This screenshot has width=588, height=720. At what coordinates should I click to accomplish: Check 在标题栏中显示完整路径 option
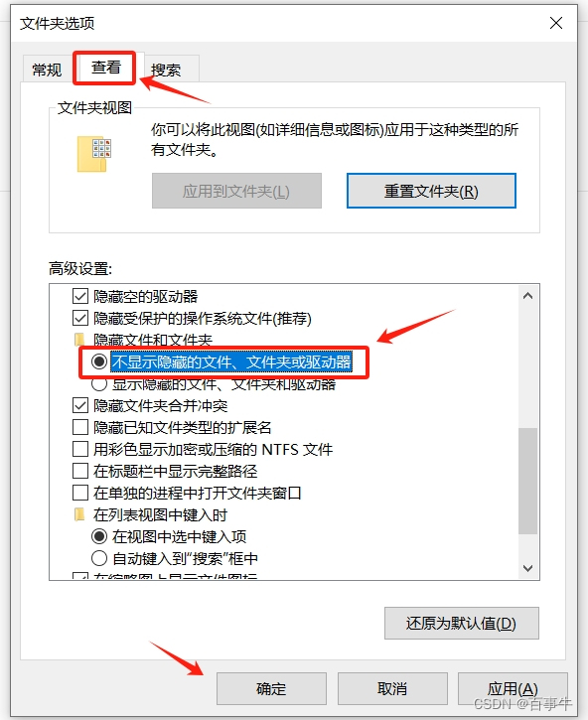[80, 471]
